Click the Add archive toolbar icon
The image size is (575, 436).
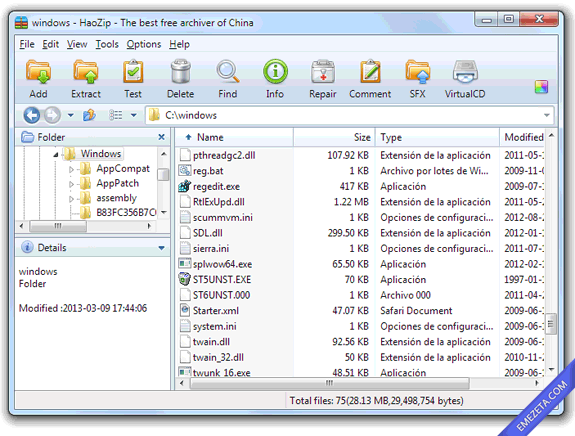(x=38, y=72)
